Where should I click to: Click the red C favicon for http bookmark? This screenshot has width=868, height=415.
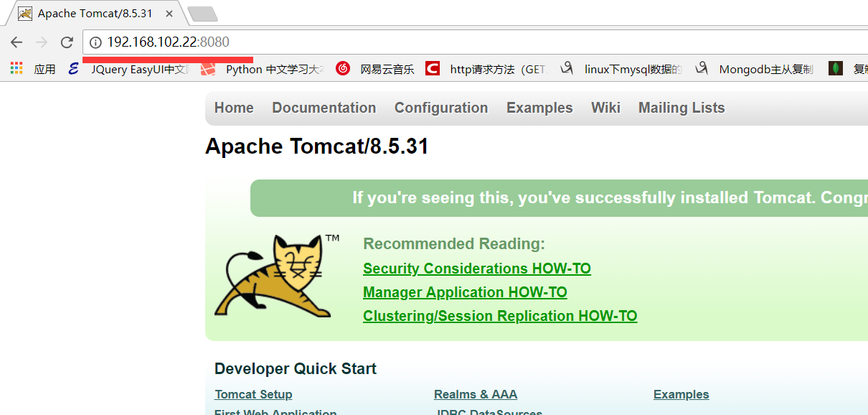coord(432,69)
